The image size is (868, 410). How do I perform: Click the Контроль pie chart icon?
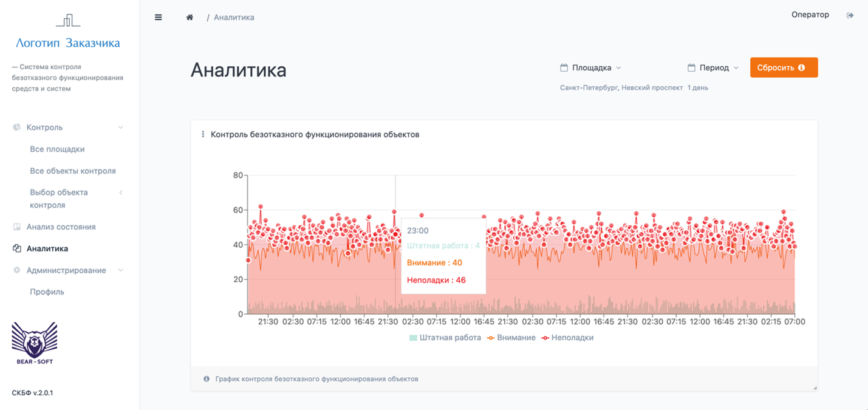pos(15,127)
